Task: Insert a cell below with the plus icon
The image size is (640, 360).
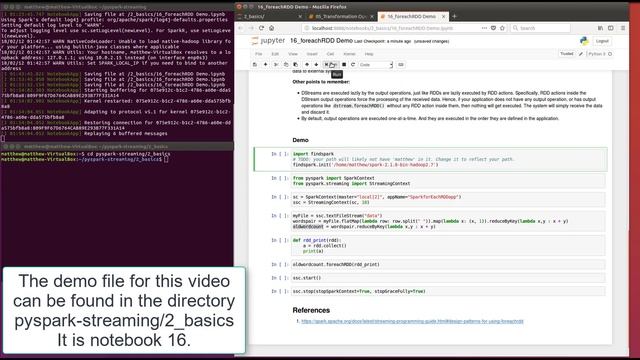Action: 265,64
